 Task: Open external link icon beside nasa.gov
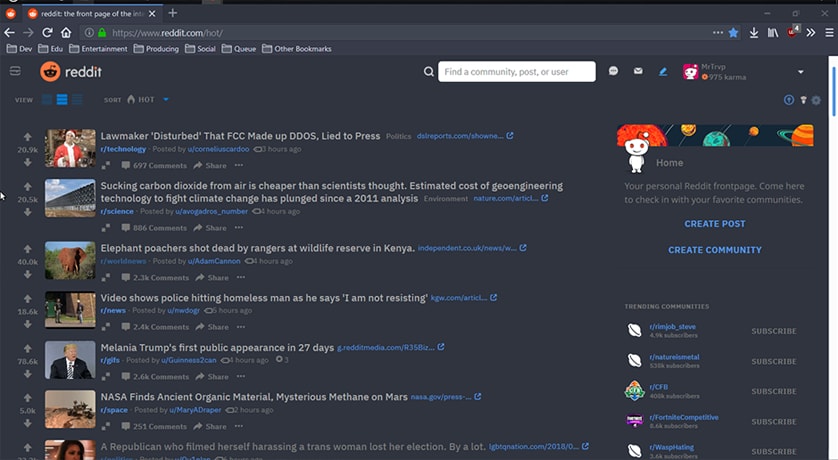(478, 396)
